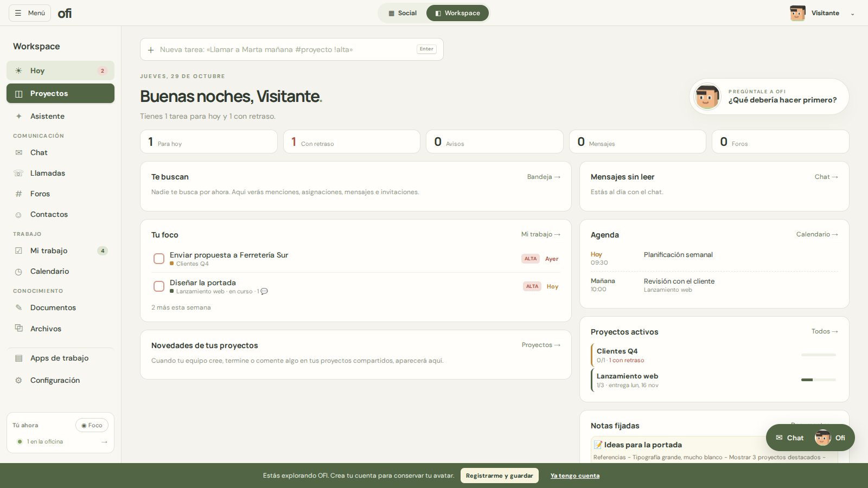Click the Mi trabajo checkbox icon
This screenshot has width=868, height=488.
tap(19, 251)
